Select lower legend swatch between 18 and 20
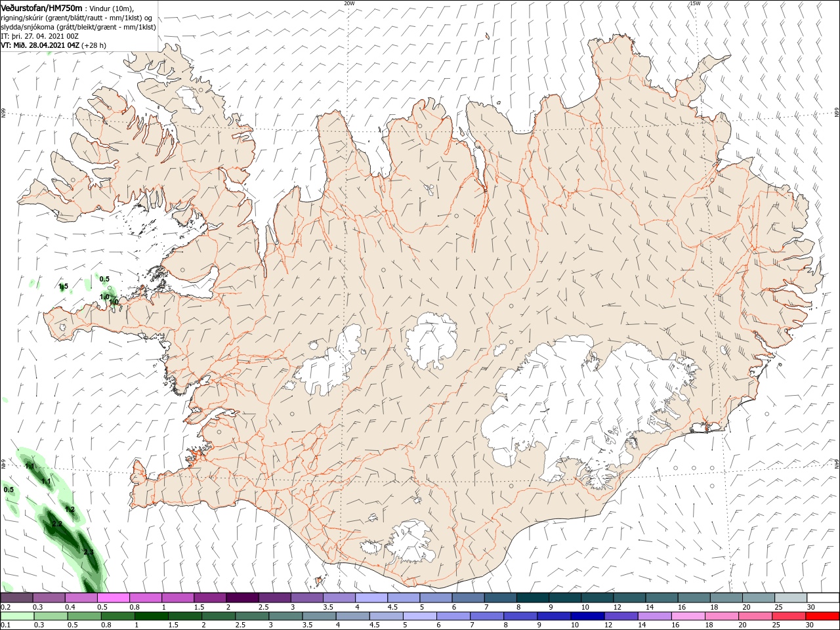The width and height of the screenshot is (840, 630). coord(722,616)
